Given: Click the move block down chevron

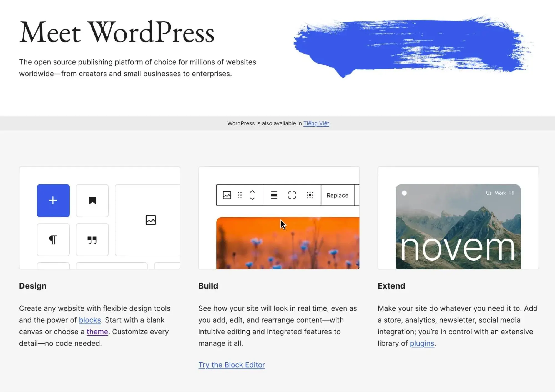Looking at the screenshot, I should (252, 199).
